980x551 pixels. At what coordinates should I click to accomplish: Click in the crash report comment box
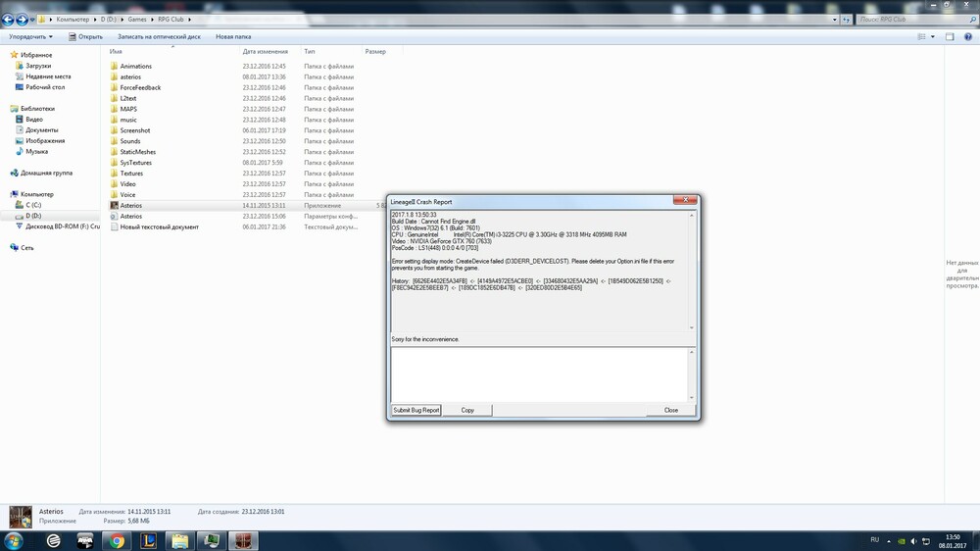[539, 375]
